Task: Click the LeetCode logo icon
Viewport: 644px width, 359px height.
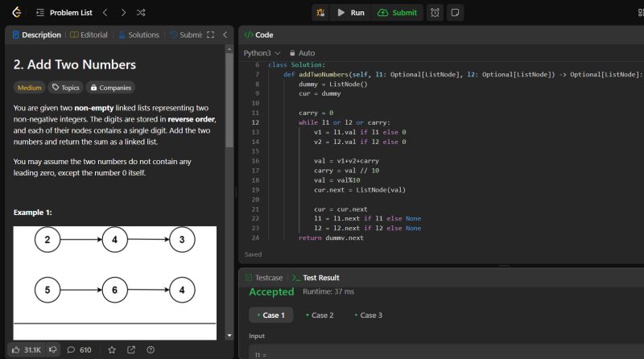Action: click(16, 13)
